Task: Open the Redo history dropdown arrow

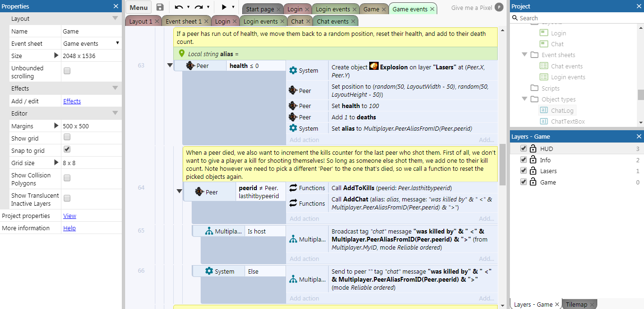Action: point(208,7)
